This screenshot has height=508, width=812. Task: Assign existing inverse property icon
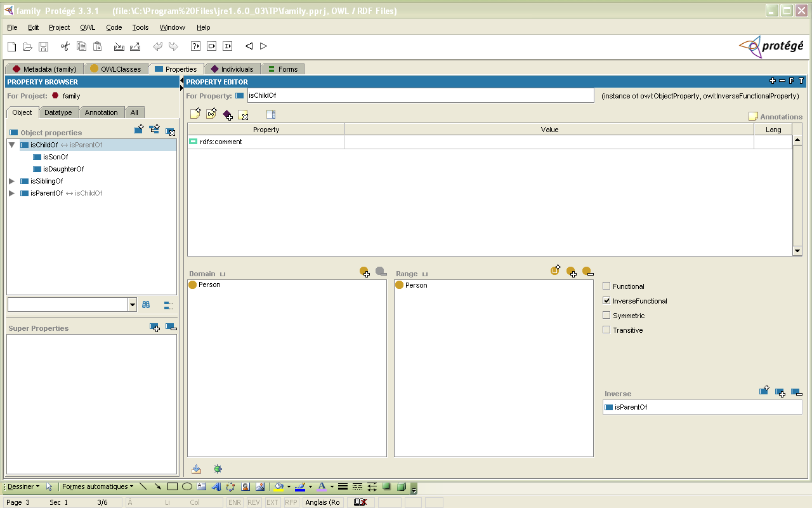click(780, 392)
